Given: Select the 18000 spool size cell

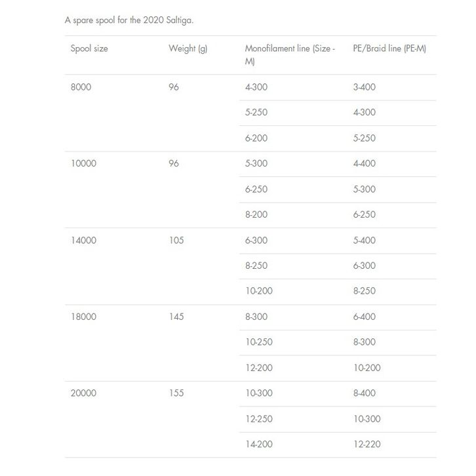Looking at the screenshot, I should click(x=83, y=317).
